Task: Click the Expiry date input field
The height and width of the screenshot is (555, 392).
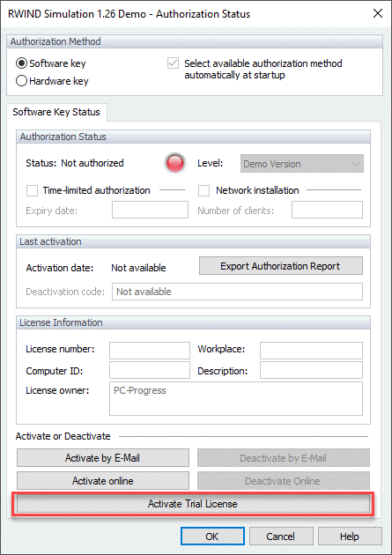Action: pos(150,210)
